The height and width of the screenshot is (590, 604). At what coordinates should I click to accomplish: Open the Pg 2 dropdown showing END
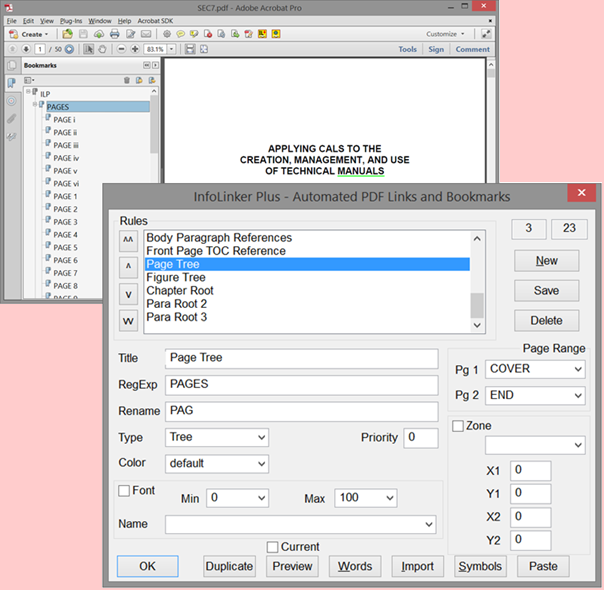pos(535,396)
